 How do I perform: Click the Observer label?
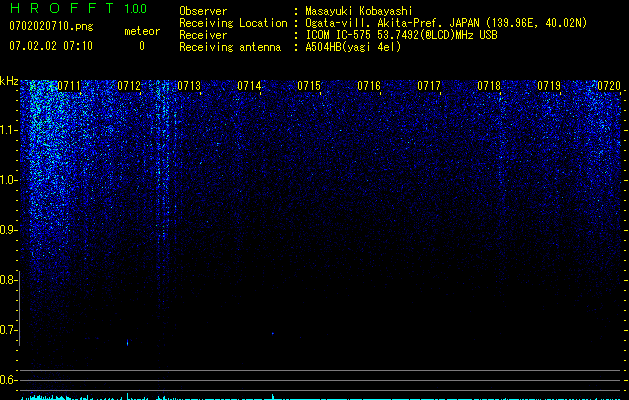[x=203, y=11]
